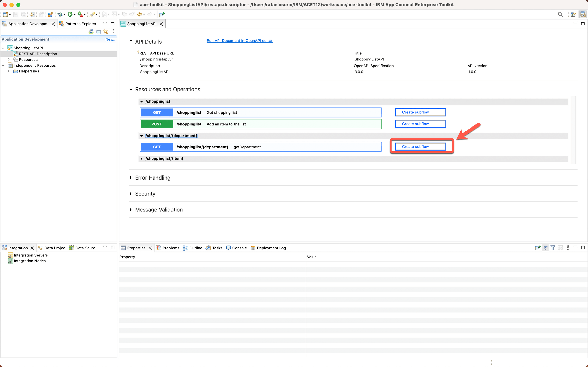Select the POST /shoppinglist operation row
Viewport: 588px width, 367px height.
[260, 124]
